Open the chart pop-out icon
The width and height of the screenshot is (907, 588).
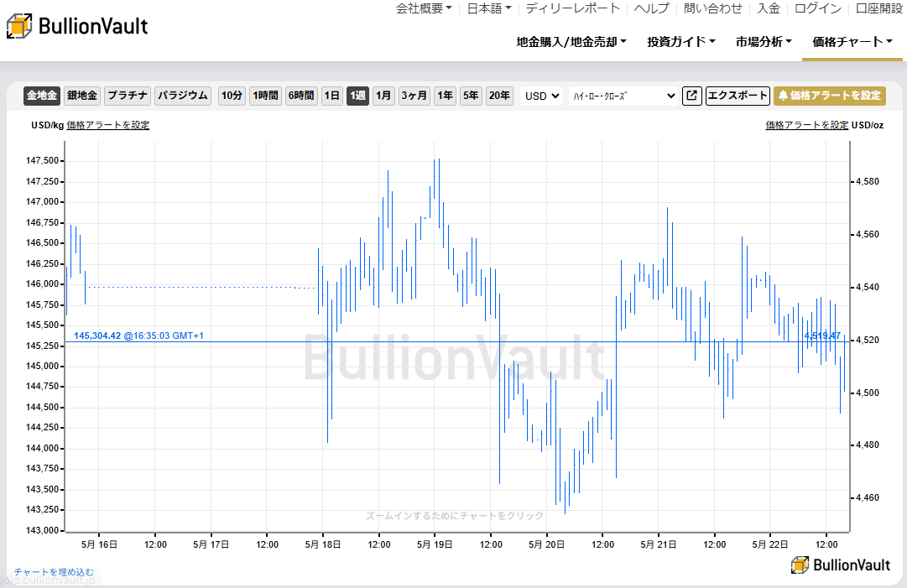tap(692, 96)
